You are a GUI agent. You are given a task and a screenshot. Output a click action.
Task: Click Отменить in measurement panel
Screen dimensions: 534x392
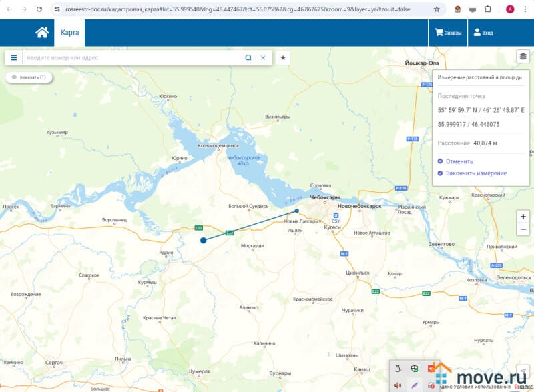click(459, 161)
